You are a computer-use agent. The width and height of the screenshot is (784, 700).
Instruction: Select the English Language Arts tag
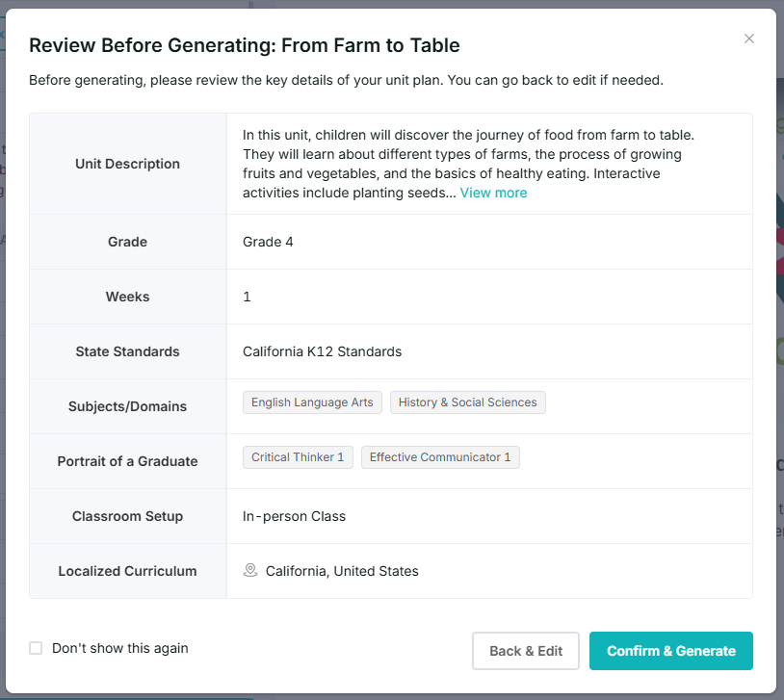click(x=312, y=402)
